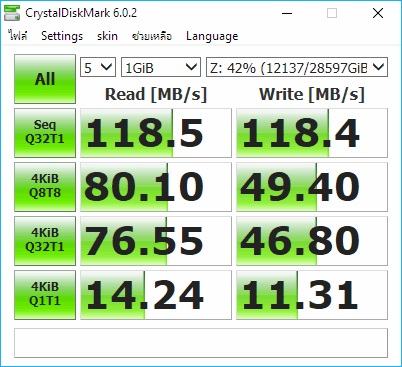Start the Seq Q32T1 test
The height and width of the screenshot is (367, 402).
tap(45, 133)
